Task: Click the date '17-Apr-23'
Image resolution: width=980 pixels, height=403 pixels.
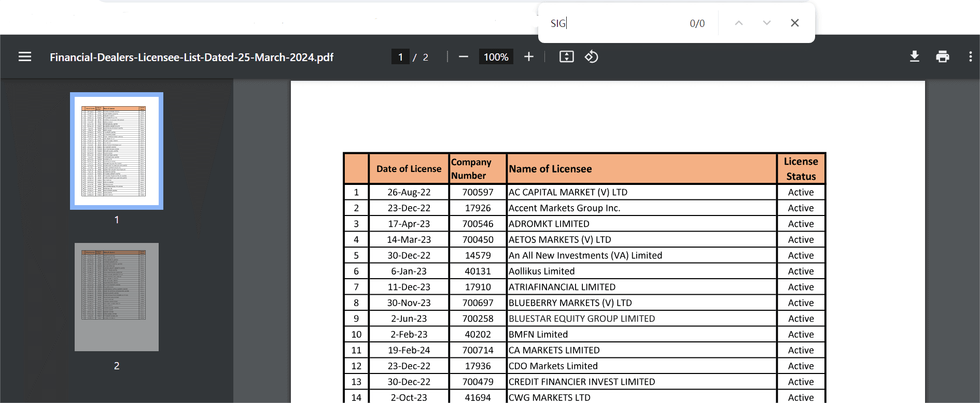Action: (409, 224)
